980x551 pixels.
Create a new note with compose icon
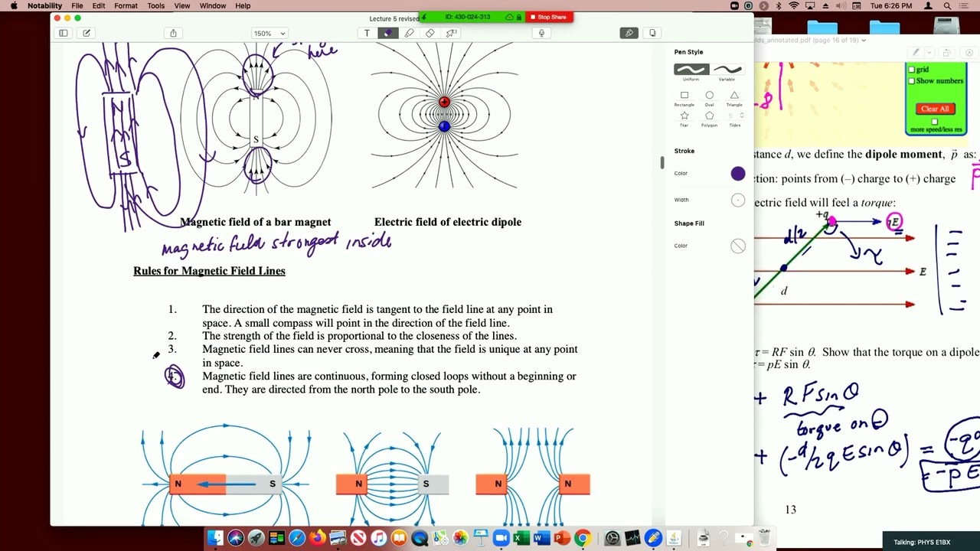[x=87, y=33]
